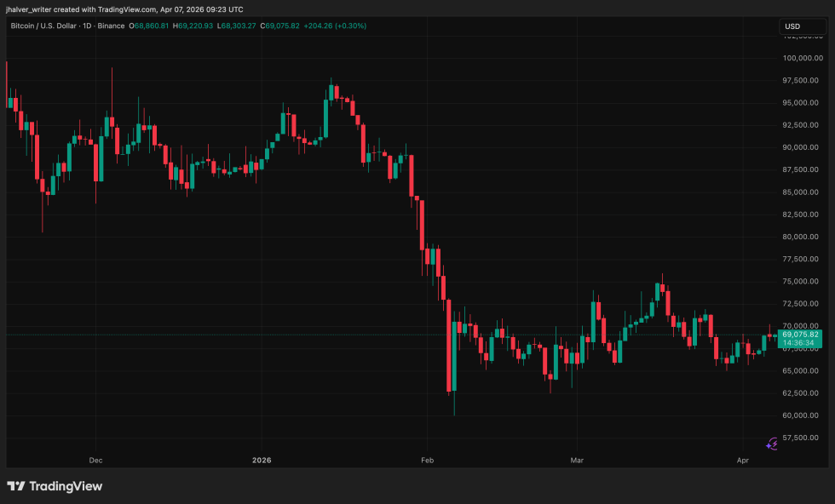
Task: Click the Feb label on the time axis
Action: coord(427,460)
